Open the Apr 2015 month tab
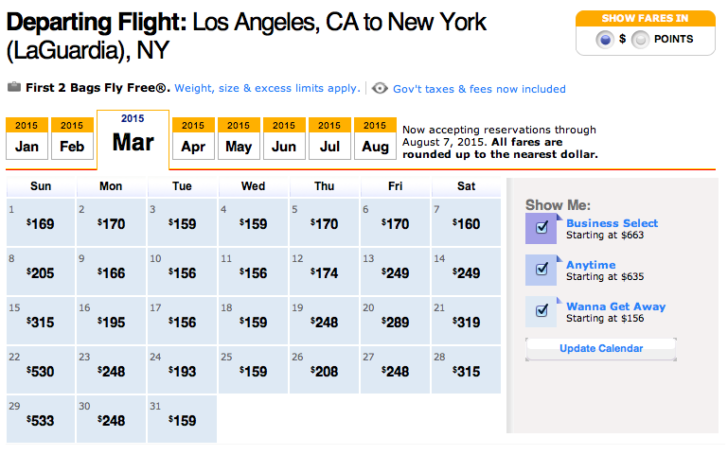Viewport: 728px width, 455px height. pos(193,138)
